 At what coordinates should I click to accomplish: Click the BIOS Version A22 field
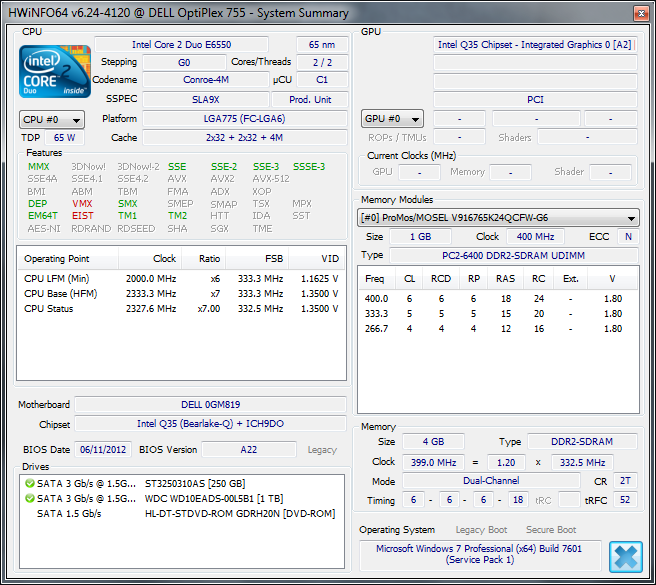click(249, 450)
